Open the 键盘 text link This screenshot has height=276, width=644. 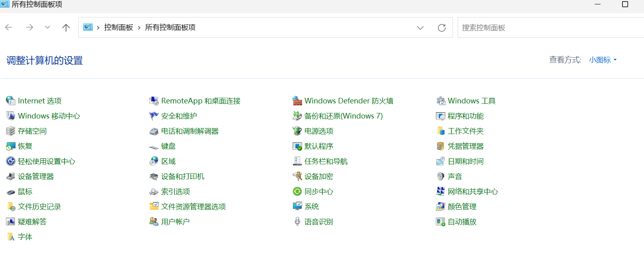(x=168, y=146)
